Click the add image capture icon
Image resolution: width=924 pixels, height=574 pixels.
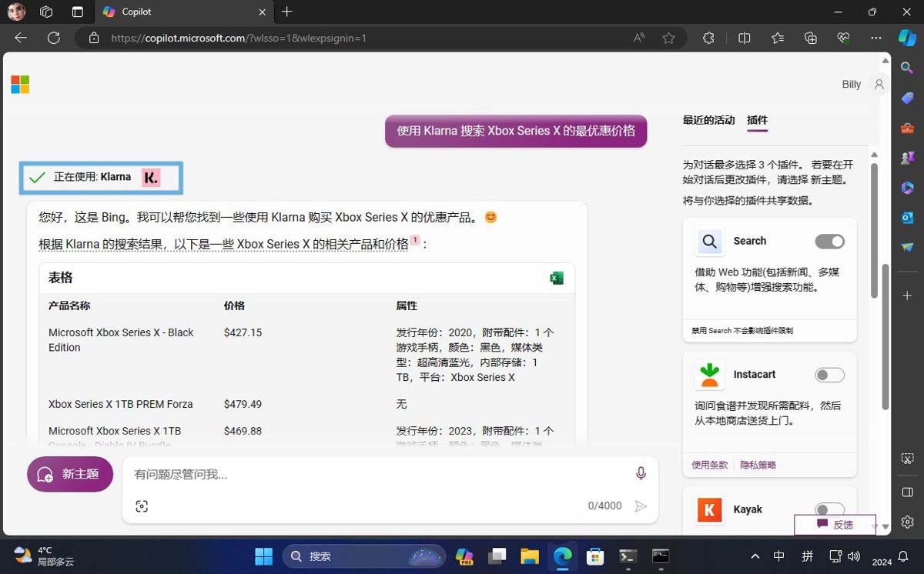coord(142,506)
